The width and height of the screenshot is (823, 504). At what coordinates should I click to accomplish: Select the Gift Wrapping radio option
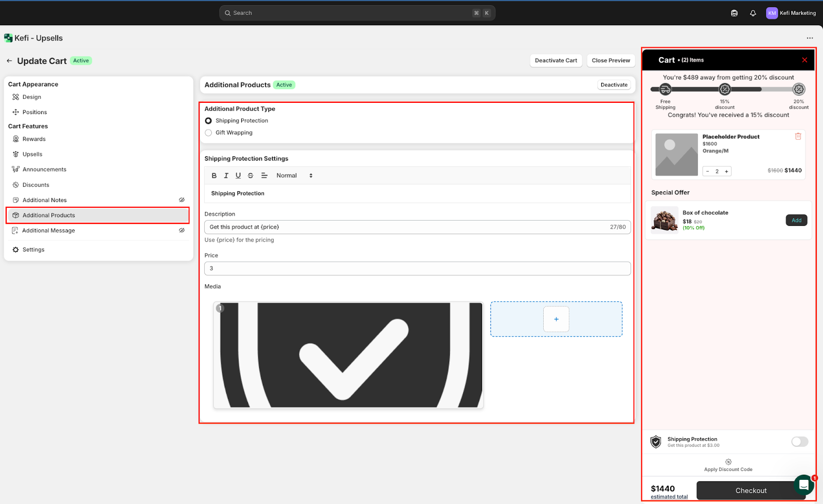pyautogui.click(x=208, y=133)
